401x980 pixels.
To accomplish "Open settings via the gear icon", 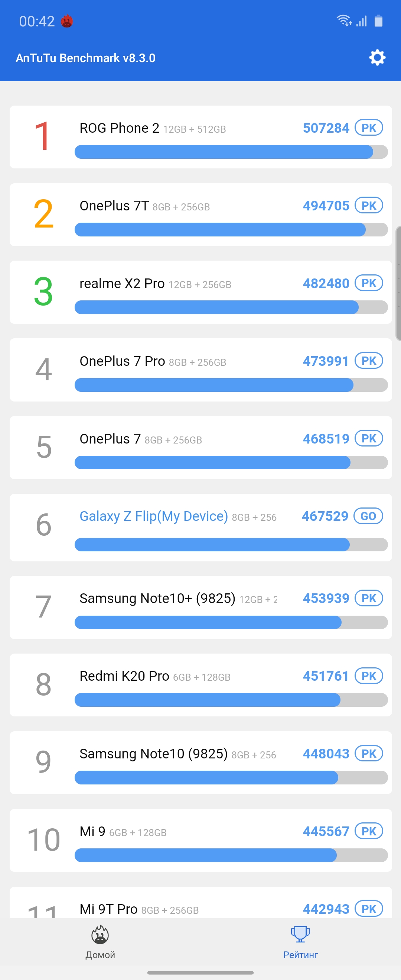I will click(377, 58).
